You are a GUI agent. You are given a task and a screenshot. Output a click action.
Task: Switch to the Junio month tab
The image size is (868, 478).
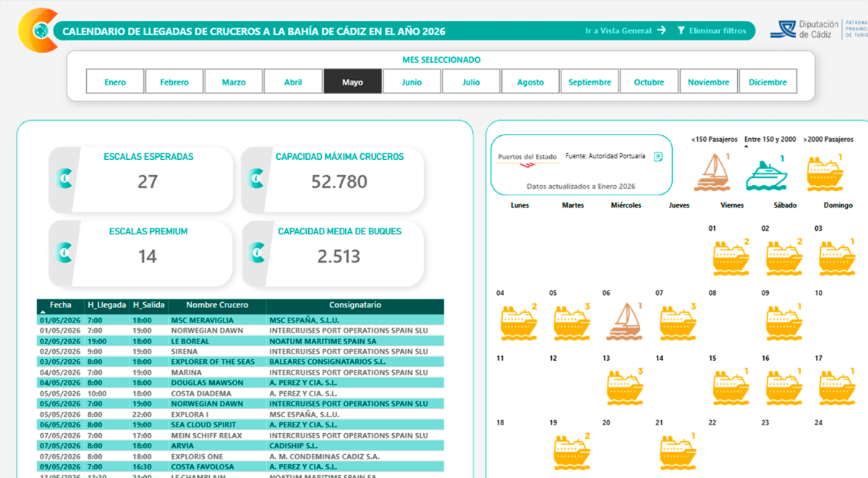tap(412, 82)
